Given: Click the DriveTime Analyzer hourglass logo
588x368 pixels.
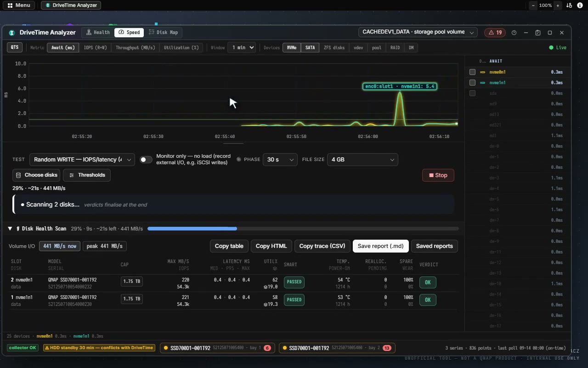Looking at the screenshot, I should pos(12,33).
